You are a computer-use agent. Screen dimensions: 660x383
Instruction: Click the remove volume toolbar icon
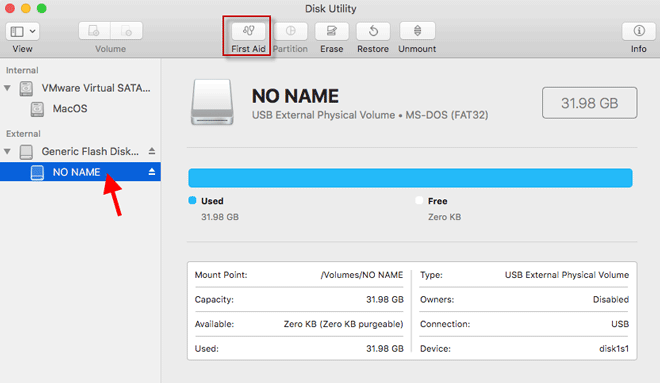pyautogui.click(x=126, y=31)
